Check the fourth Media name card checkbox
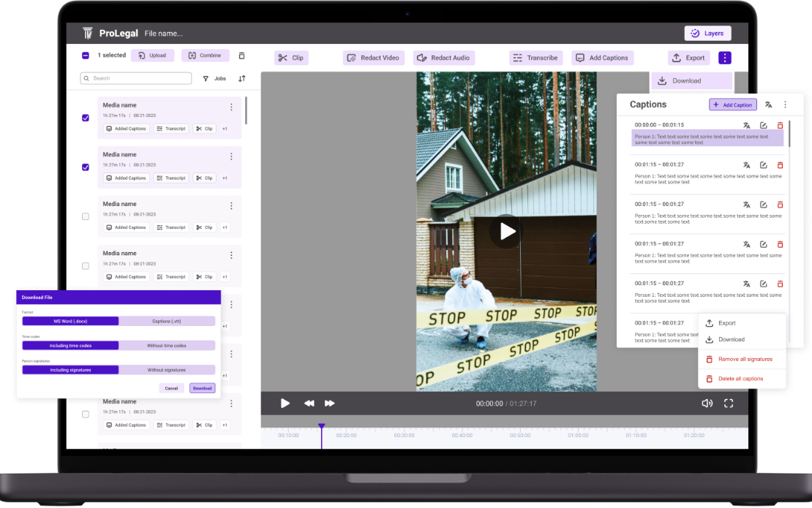Screen dimensions: 812x508 pos(86,266)
